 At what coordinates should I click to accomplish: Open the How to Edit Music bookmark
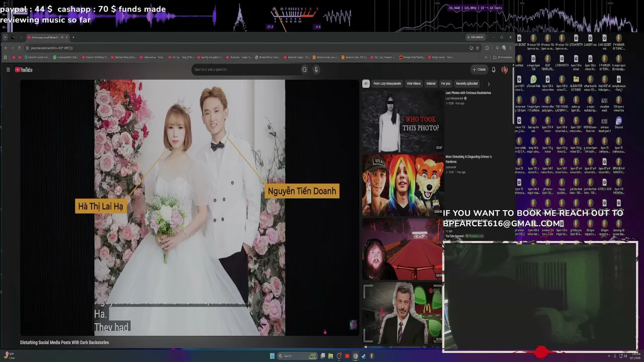[95, 57]
